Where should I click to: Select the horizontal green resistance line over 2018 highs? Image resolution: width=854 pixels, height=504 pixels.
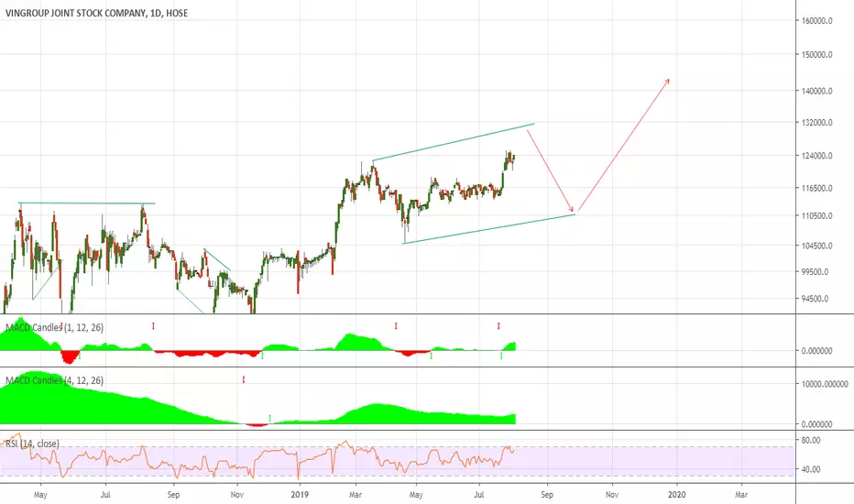[x=87, y=203]
